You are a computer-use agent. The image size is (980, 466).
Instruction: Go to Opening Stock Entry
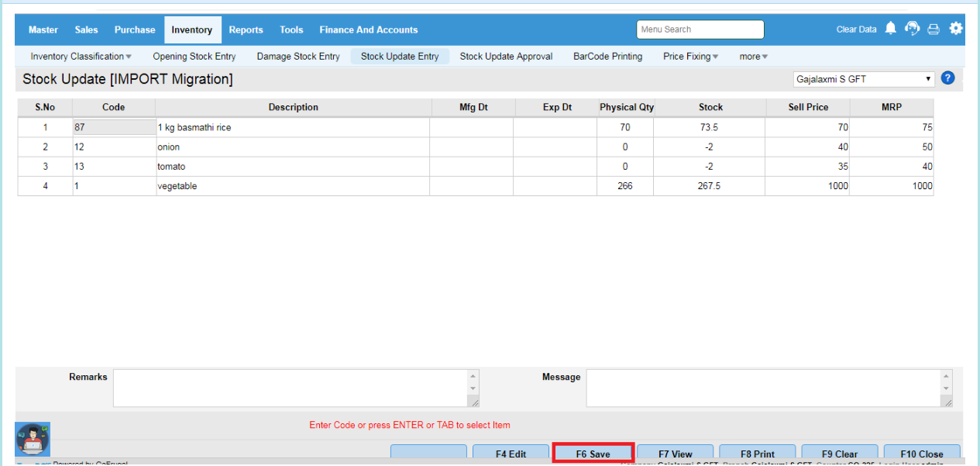tap(194, 57)
